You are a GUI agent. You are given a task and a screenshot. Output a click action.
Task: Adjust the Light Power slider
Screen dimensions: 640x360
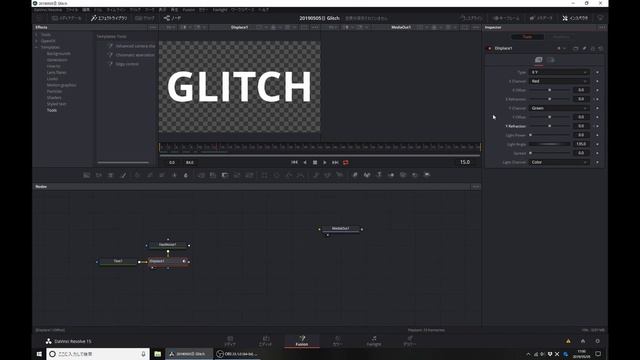550,135
